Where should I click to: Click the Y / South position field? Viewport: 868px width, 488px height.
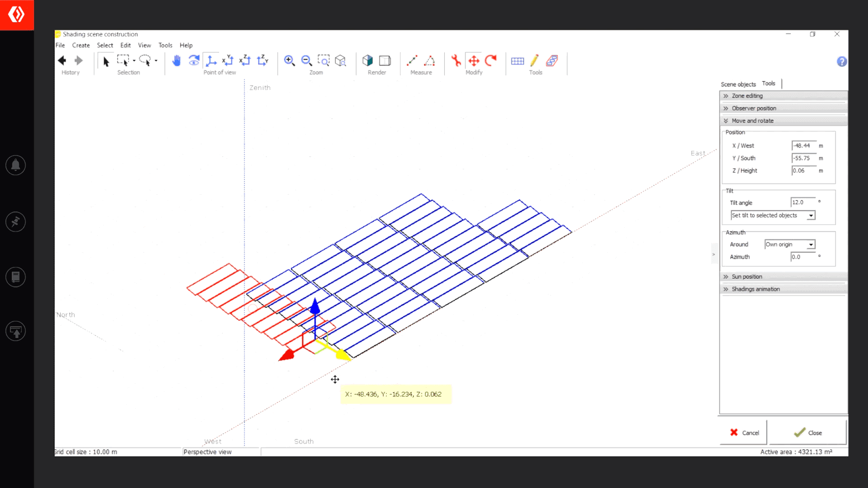[803, 158]
